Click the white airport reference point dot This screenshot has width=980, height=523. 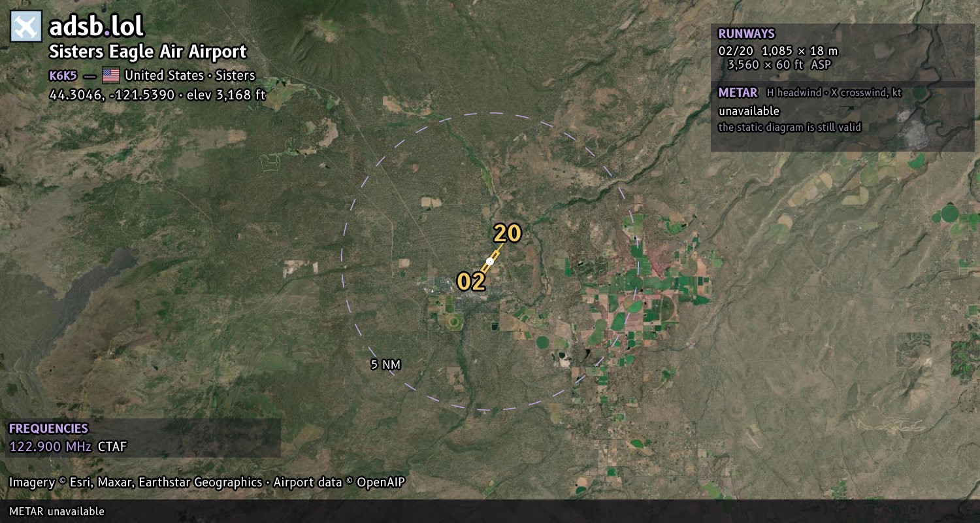pos(489,261)
